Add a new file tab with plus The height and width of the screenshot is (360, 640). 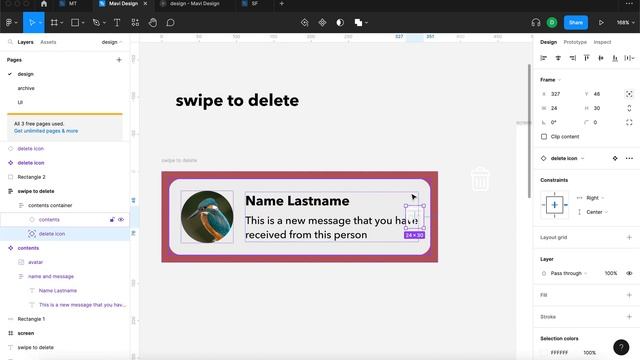point(281,4)
